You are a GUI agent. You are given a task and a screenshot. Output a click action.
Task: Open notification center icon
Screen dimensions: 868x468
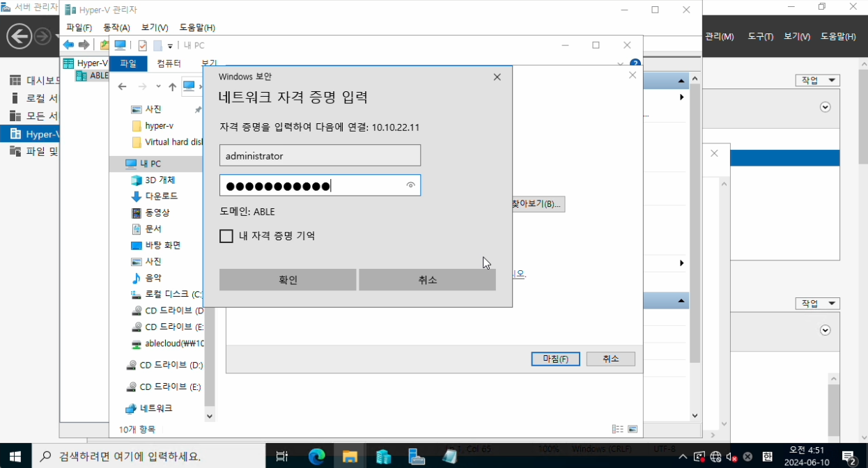click(x=849, y=457)
